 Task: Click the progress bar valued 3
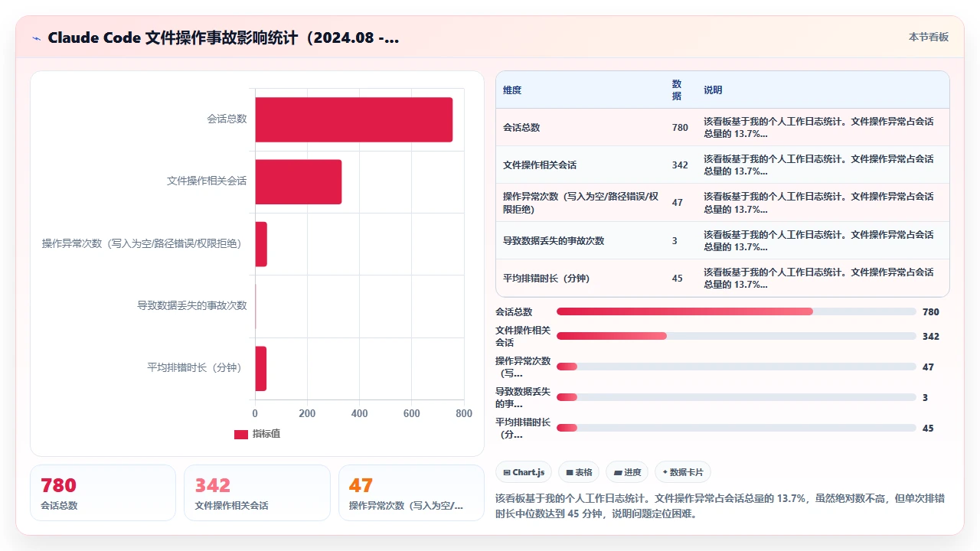click(x=737, y=397)
